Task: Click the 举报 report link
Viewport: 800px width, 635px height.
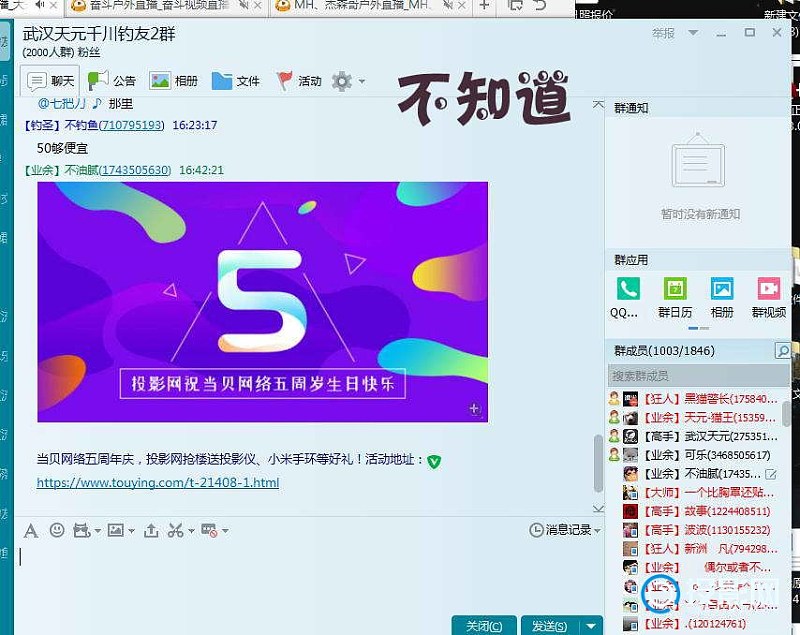Action: click(663, 33)
